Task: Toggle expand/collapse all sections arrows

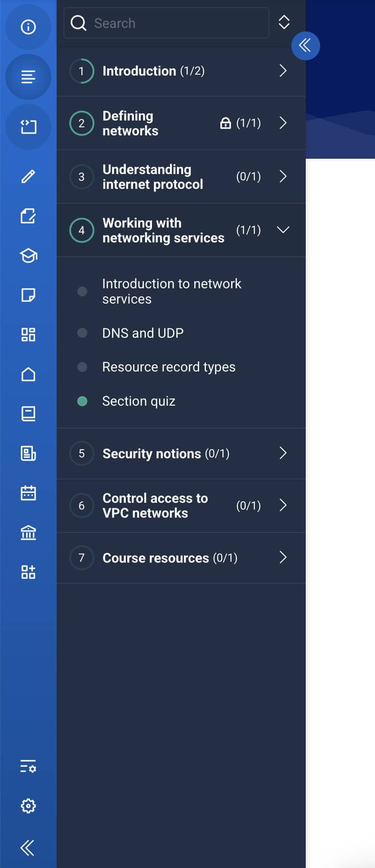Action: pos(284,22)
